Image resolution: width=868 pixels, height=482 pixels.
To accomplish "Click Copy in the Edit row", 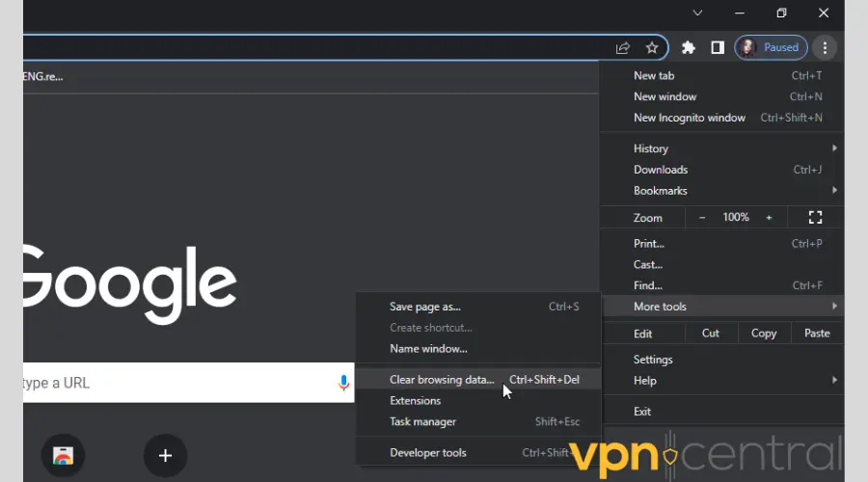I will tap(764, 334).
